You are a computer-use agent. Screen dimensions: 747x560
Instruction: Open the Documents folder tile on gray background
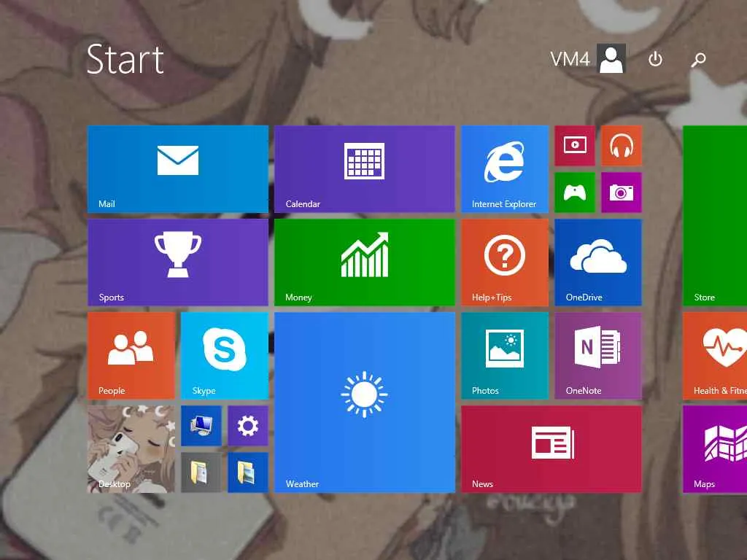(x=201, y=472)
